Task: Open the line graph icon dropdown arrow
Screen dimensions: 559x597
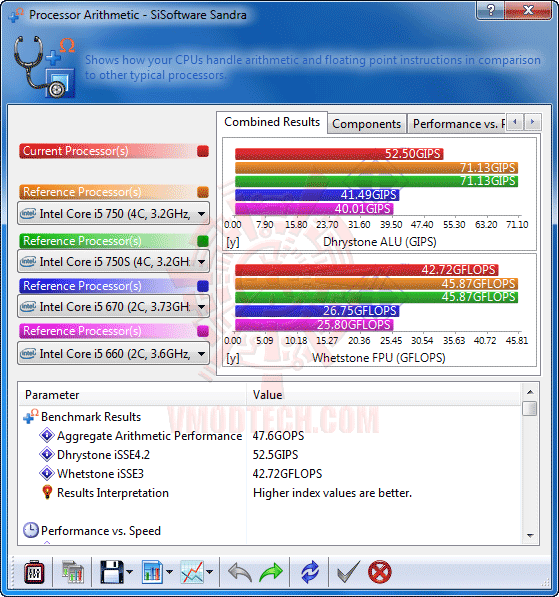Action: [209, 572]
